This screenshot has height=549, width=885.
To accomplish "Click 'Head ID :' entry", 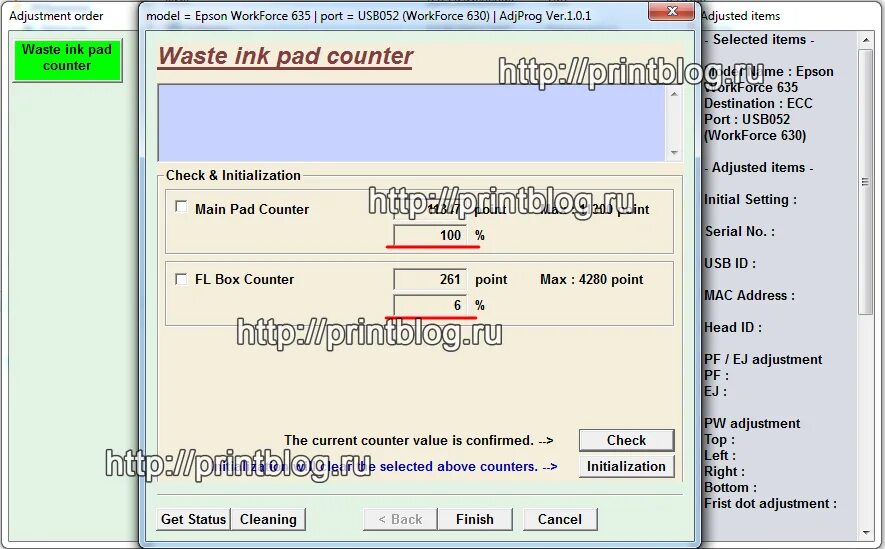I will [733, 327].
